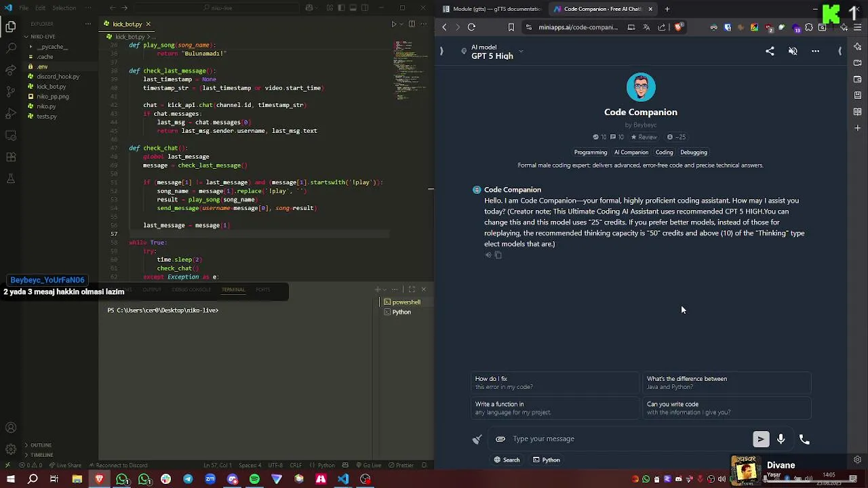This screenshot has width=868, height=488.
Task: Open the Edit menu in VS Code
Action: coord(40,8)
